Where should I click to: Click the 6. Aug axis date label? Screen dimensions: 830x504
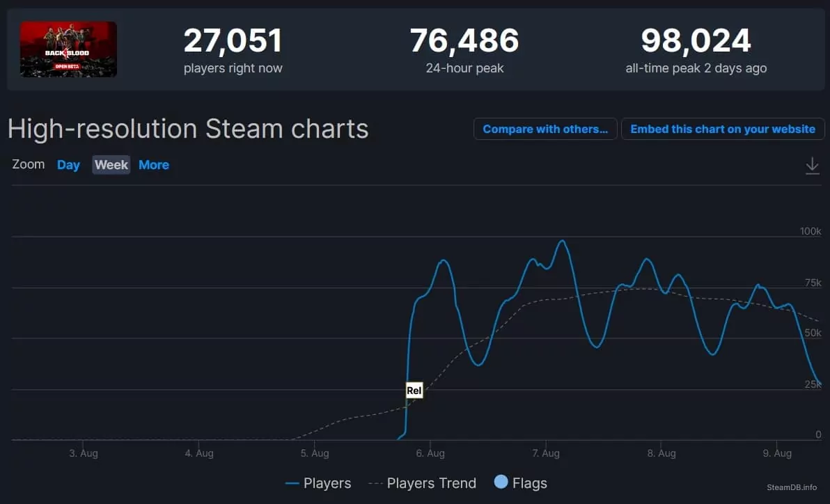430,453
